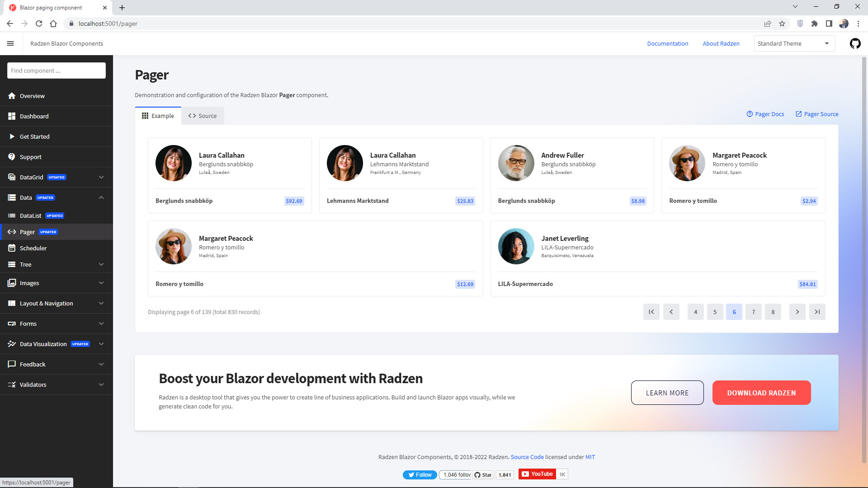
Task: Expand Layout & Navigation chevron
Action: click(101, 303)
